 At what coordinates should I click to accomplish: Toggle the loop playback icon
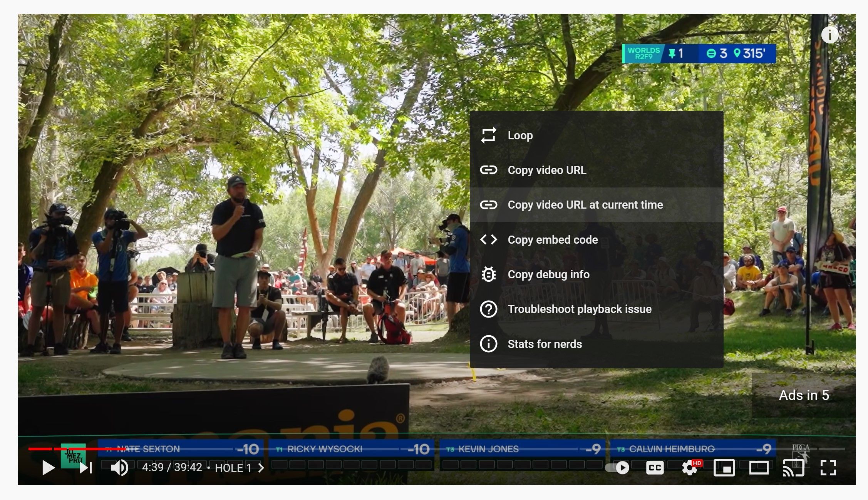489,135
